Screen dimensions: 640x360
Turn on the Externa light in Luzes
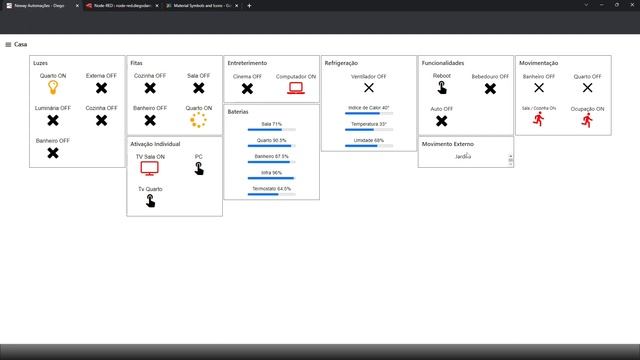coord(101,88)
